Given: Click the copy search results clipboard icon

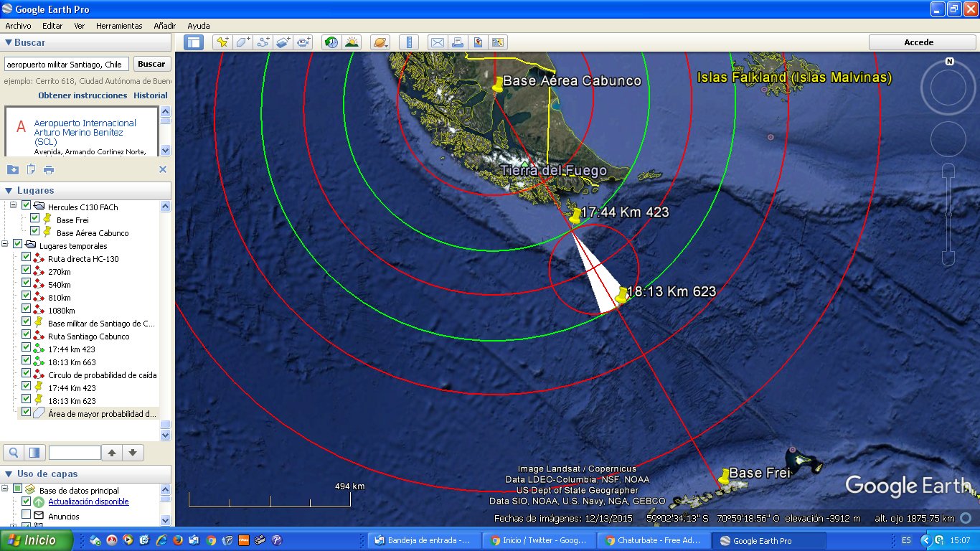Looking at the screenshot, I should [31, 169].
